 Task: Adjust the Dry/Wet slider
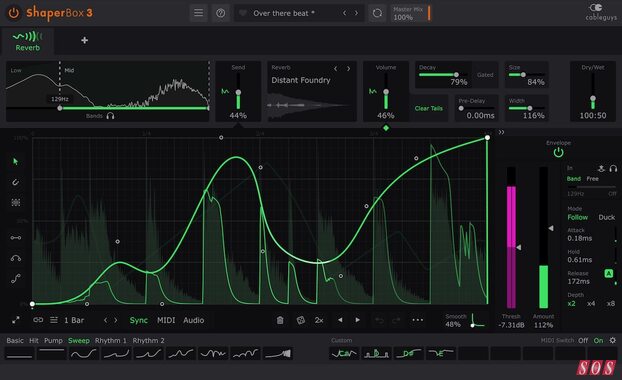click(593, 98)
